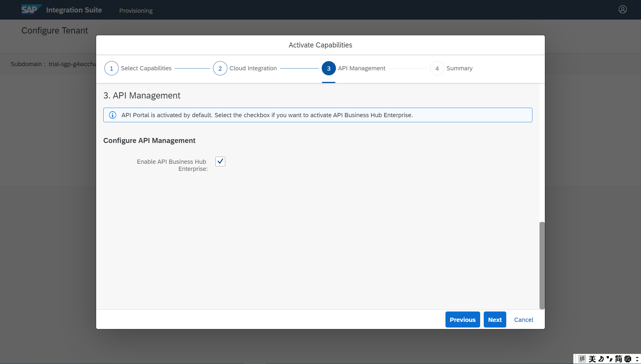Open the Cloud Integration step
The height and width of the screenshot is (364, 641).
pyautogui.click(x=253, y=68)
